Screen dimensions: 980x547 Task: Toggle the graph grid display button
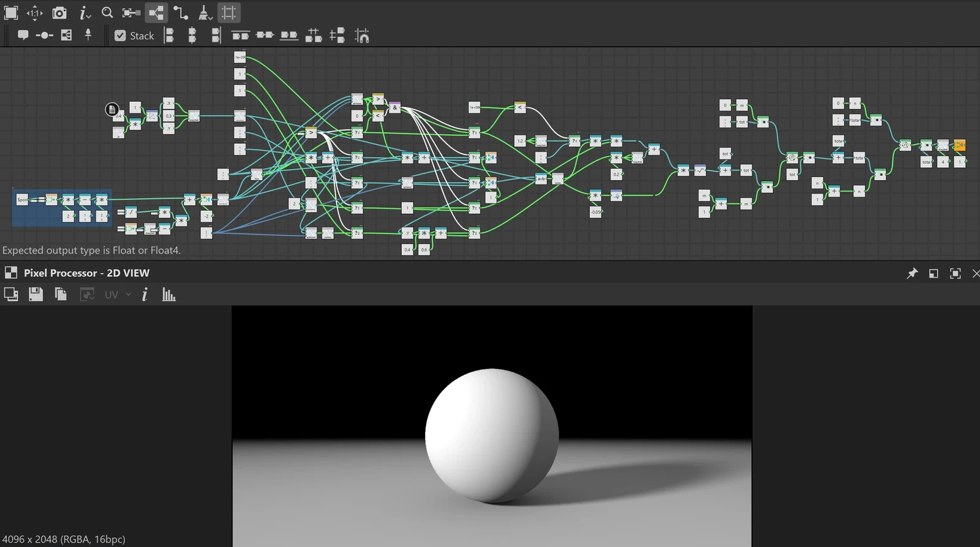229,12
